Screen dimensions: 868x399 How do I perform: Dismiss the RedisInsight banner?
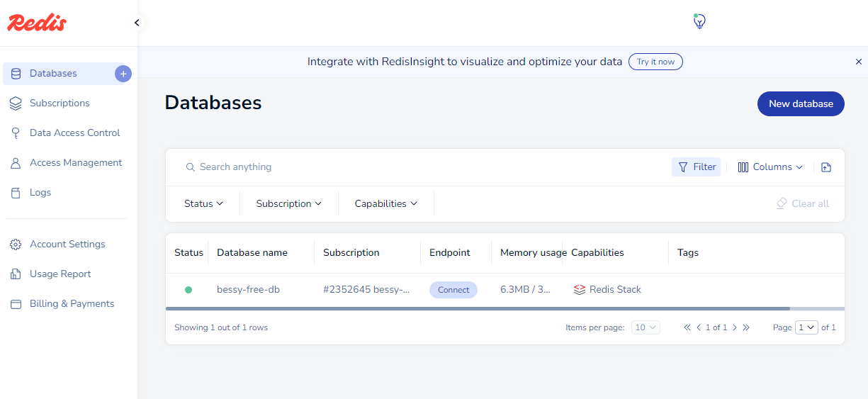(859, 62)
